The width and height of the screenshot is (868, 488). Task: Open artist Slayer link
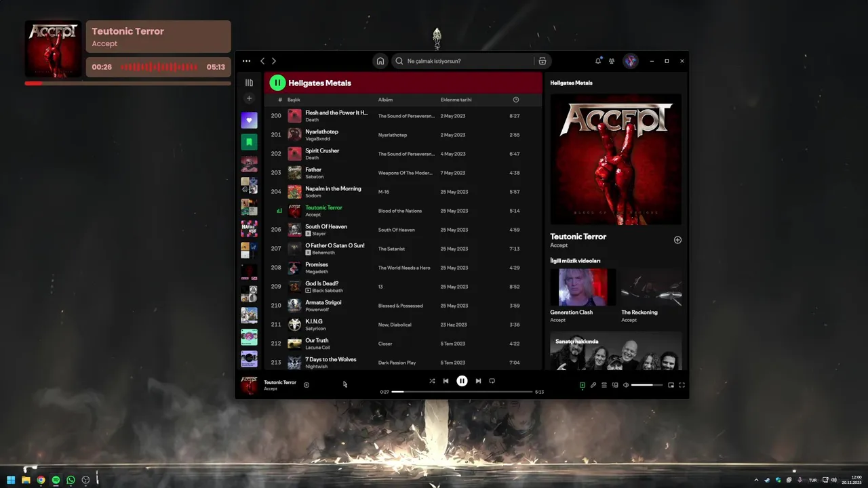(319, 234)
